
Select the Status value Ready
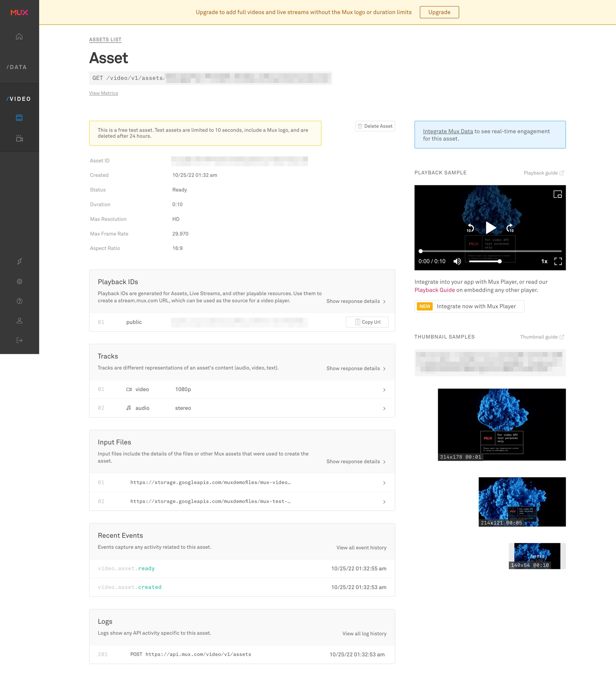(x=179, y=190)
